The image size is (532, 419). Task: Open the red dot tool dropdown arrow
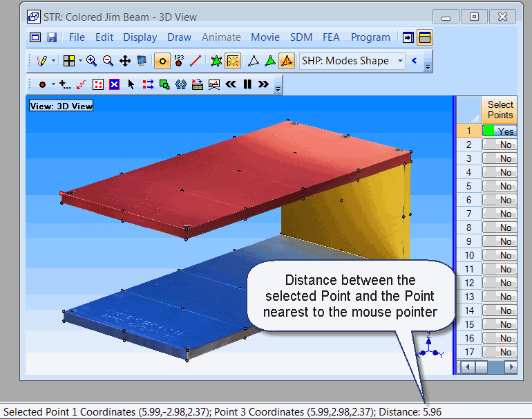point(54,84)
